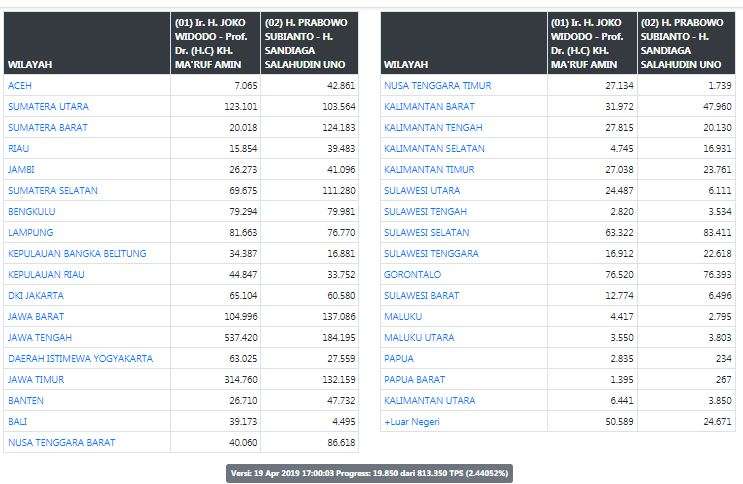Viewport: 743px width, 484px height.
Task: Open NUSA TENGGARA TIMUR link
Action: tap(435, 86)
